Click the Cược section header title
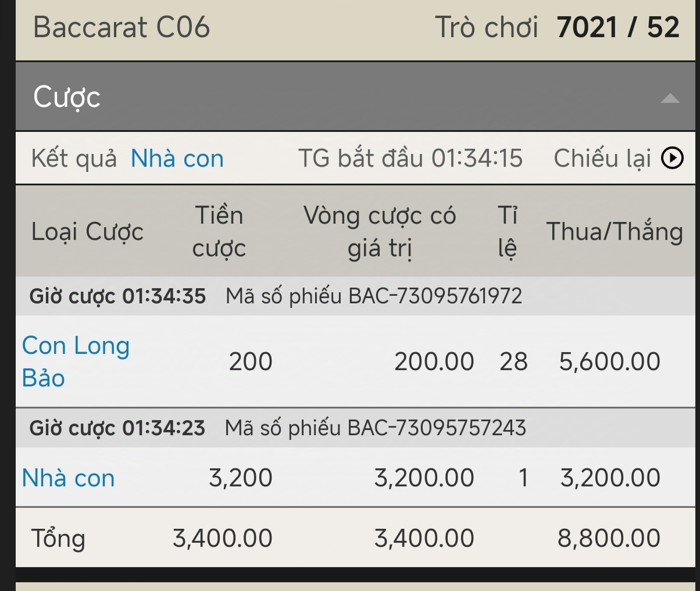Viewport: 700px width, 591px height. pyautogui.click(x=67, y=97)
